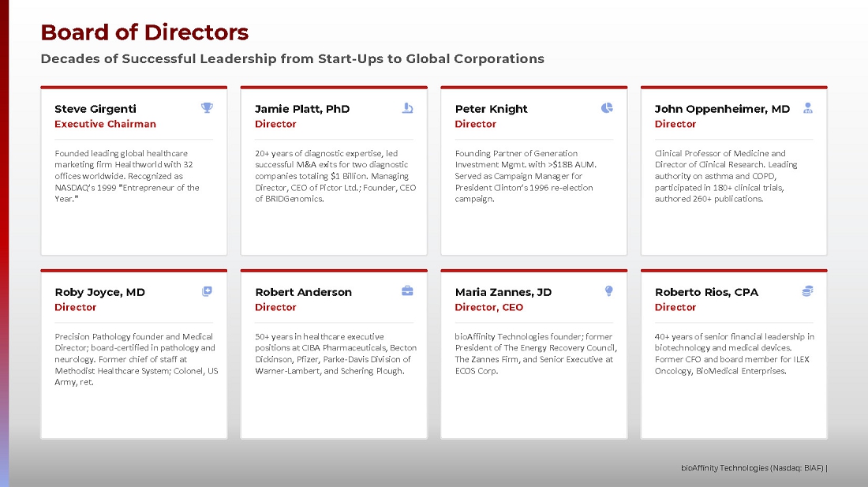Click the coins icon on Roberto Rios card
The width and height of the screenshot is (868, 487).
pyautogui.click(x=807, y=291)
